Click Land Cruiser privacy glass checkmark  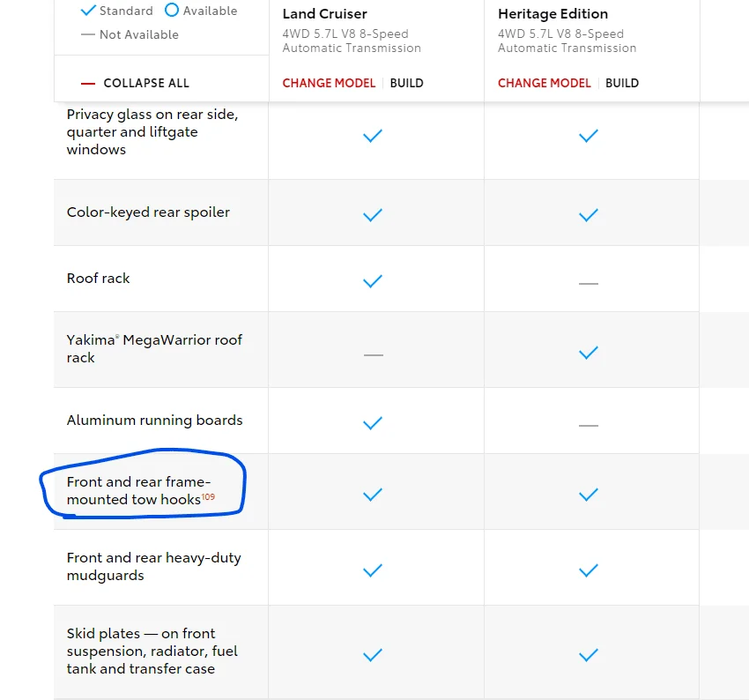click(x=373, y=136)
